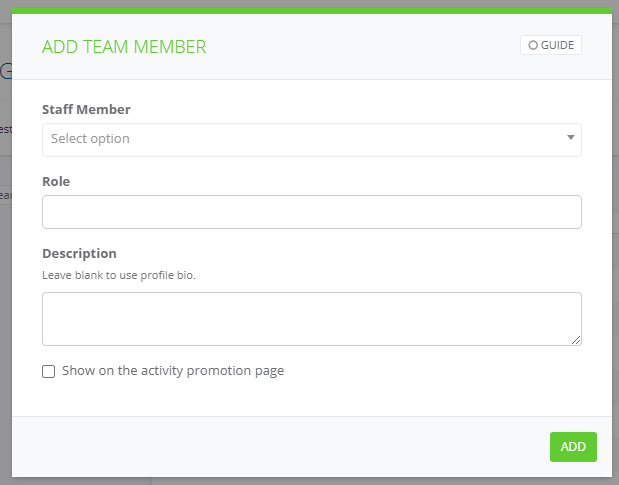This screenshot has width=619, height=485.
Task: Click the 'Description' field label
Action: [x=79, y=253]
